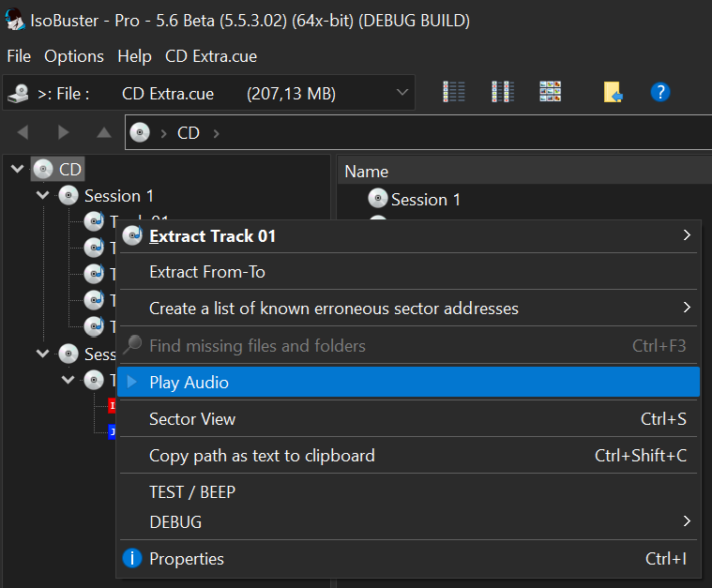Click Play Audio in the context menu
Viewport: 712px width, 588px height.
point(408,383)
